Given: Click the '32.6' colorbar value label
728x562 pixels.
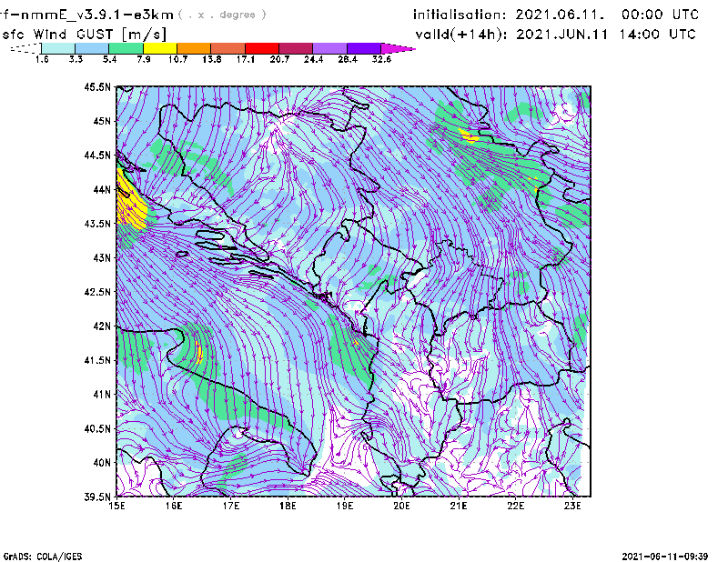Looking at the screenshot, I should [381, 59].
